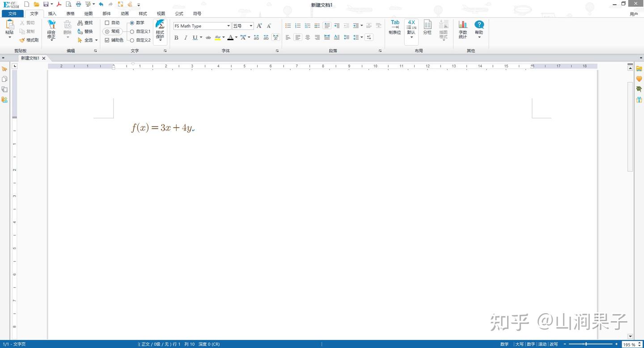Click the grow font size icon
The image size is (644, 348).
[259, 26]
